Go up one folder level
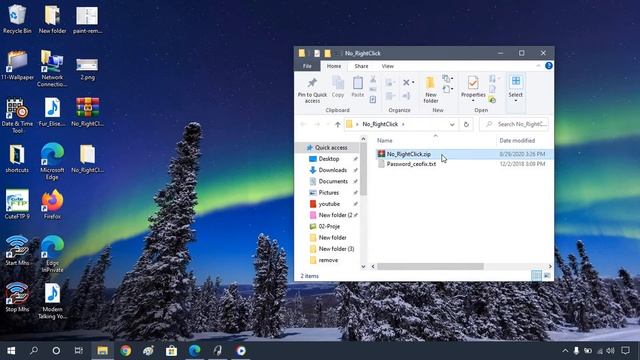640x360 pixels. tap(337, 124)
